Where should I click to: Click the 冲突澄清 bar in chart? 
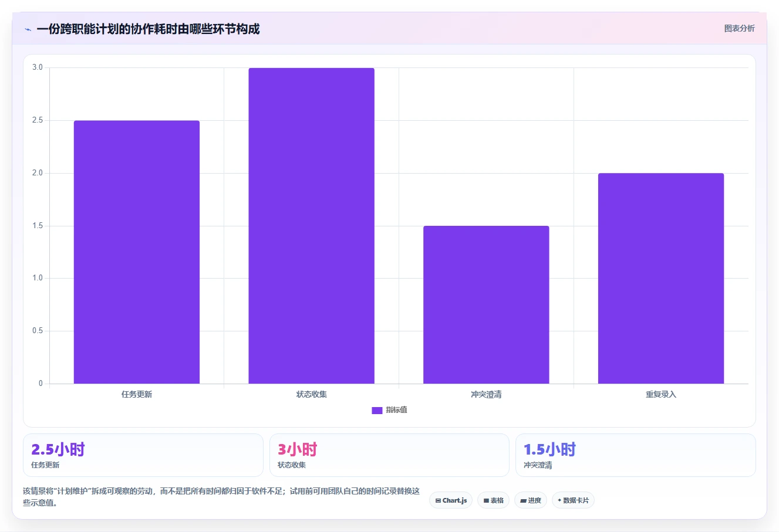tap(486, 305)
